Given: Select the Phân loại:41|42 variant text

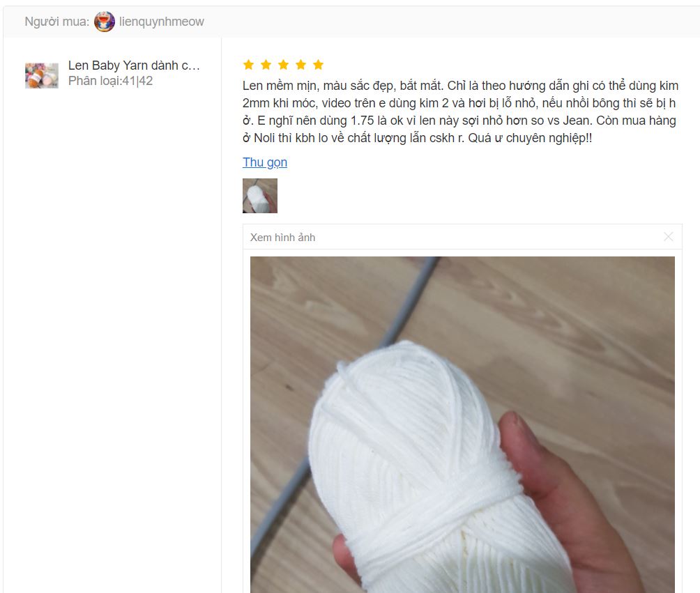Looking at the screenshot, I should 110,81.
